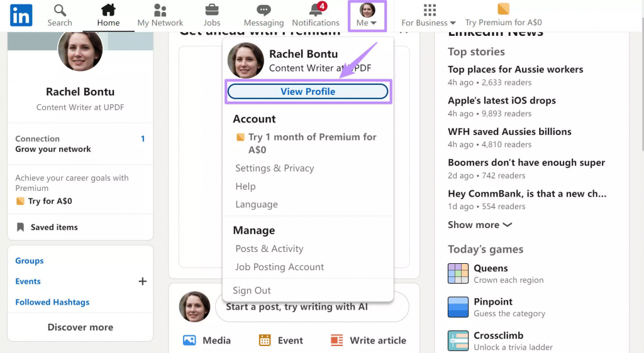Add Media via the photo icon

point(189,340)
